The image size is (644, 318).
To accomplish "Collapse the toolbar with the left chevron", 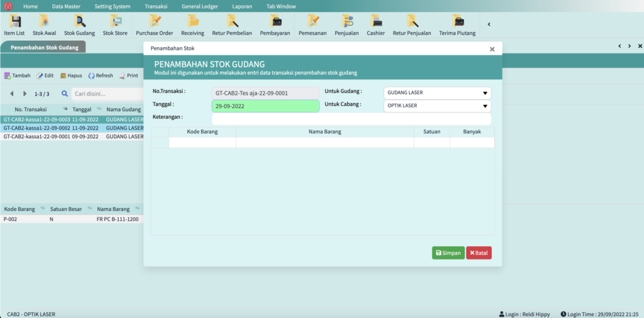I will pos(489,25).
